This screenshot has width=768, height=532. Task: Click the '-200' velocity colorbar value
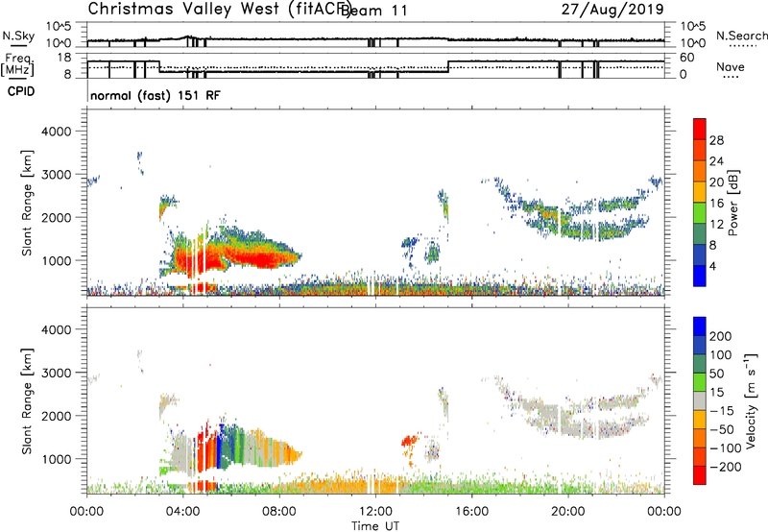pos(725,467)
